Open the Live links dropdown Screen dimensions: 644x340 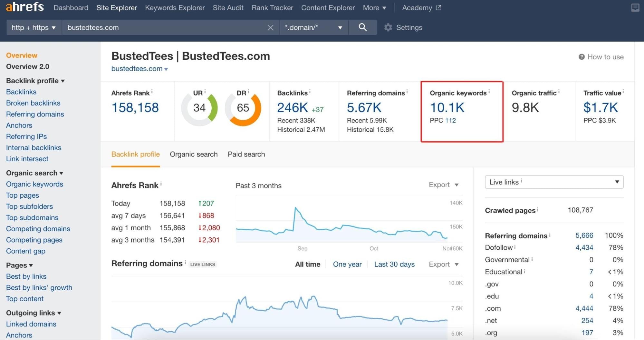point(553,182)
